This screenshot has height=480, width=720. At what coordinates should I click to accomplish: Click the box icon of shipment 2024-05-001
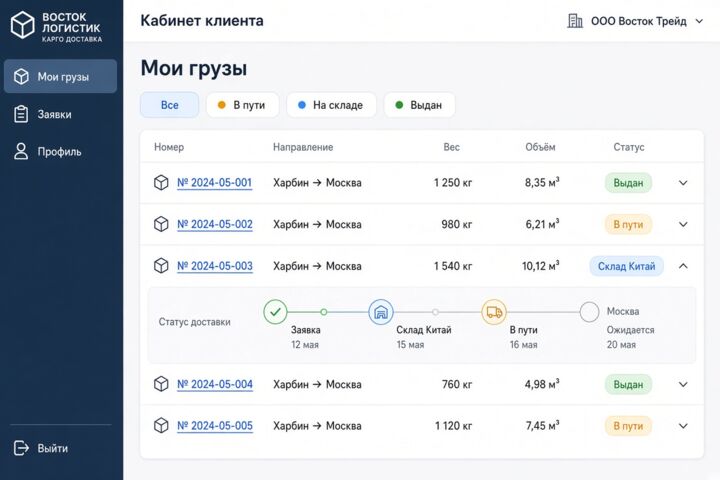(161, 182)
